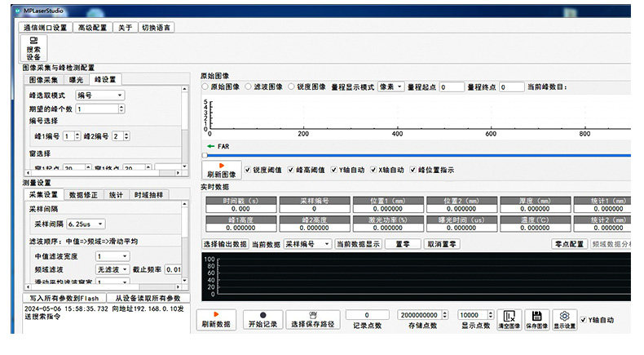Viewport: 644px width, 355px height.
Task: Adjust the 存储点数 spinner arrows
Action: [445, 315]
